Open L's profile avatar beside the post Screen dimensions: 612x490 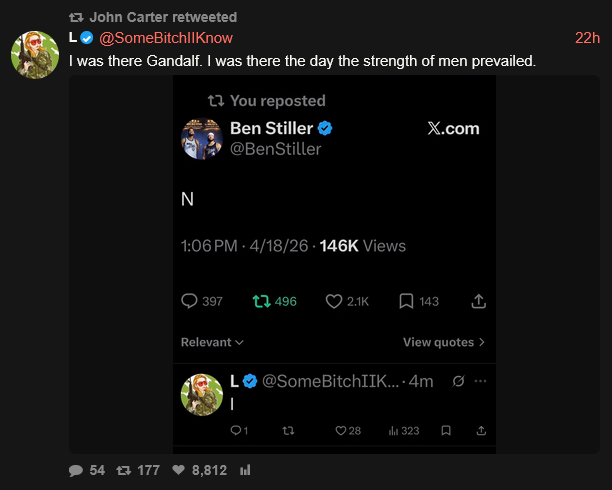[x=33, y=53]
